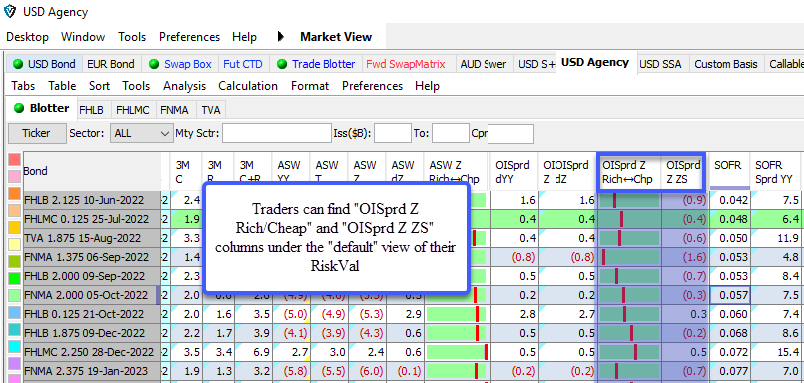804x383 pixels.
Task: Switch to the AUD Swer tab
Action: (484, 64)
